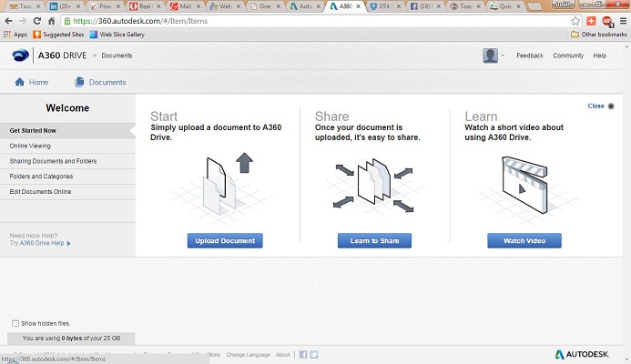This screenshot has width=631, height=364.
Task: Open the Twitter icon in the footer
Action: pyautogui.click(x=314, y=354)
